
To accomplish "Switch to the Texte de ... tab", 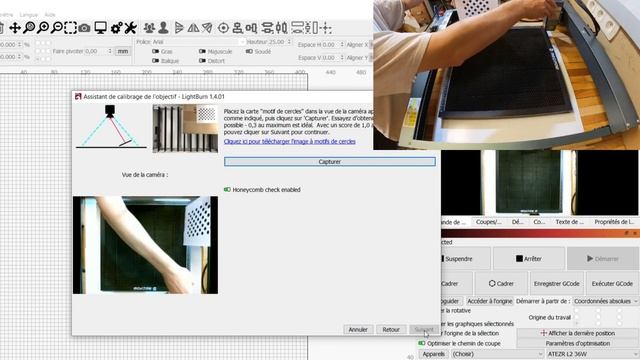I will (569, 222).
